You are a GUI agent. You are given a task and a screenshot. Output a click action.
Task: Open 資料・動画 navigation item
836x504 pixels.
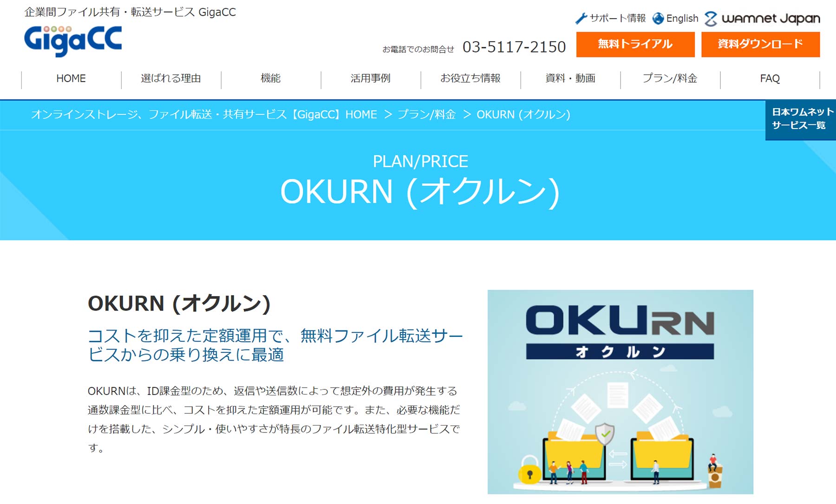pos(570,78)
